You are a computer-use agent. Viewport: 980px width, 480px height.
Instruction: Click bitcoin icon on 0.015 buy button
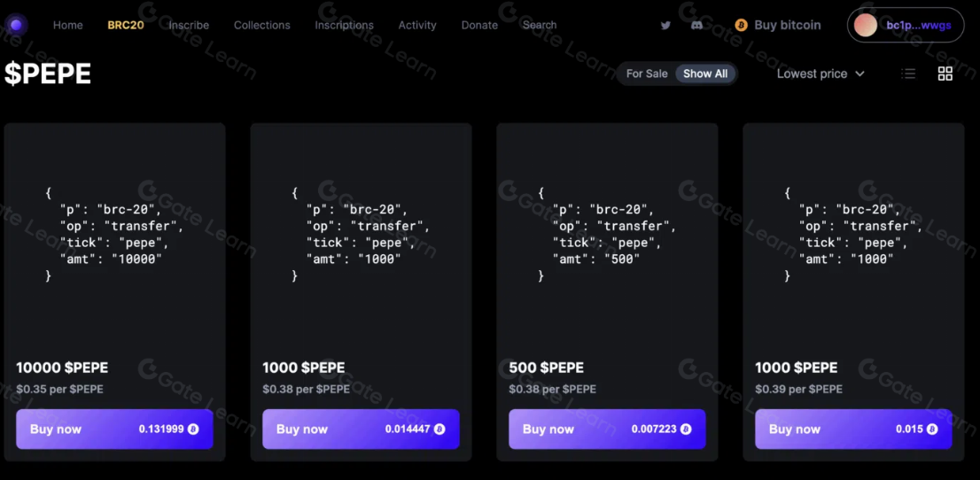pos(931,429)
